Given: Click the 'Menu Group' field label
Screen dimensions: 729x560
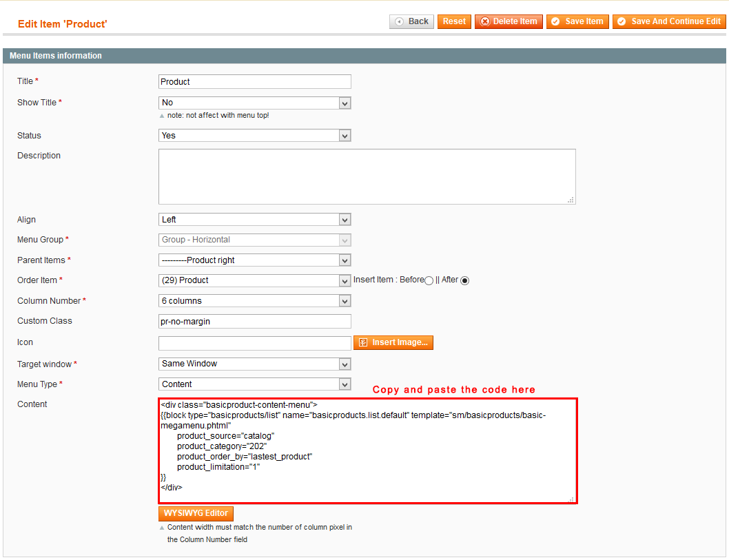Looking at the screenshot, I should pyautogui.click(x=41, y=240).
